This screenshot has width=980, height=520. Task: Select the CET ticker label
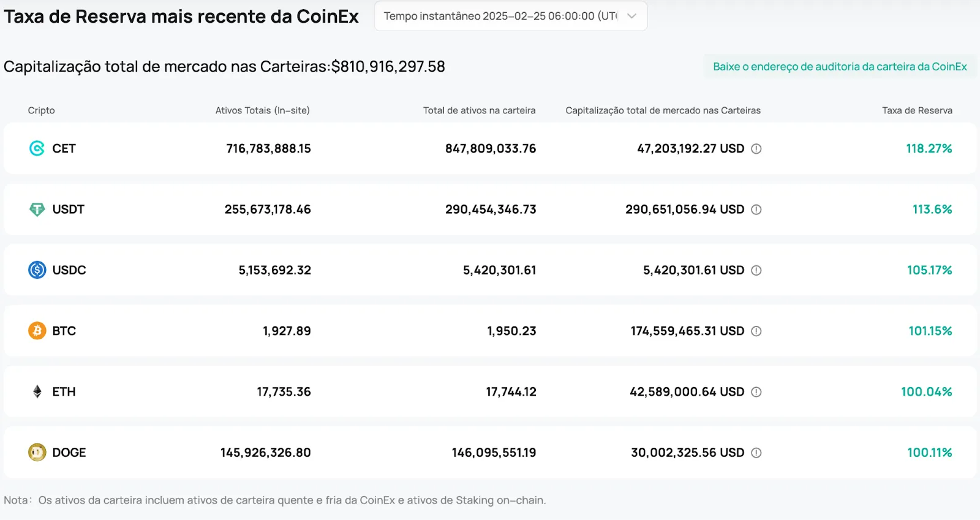(x=64, y=148)
